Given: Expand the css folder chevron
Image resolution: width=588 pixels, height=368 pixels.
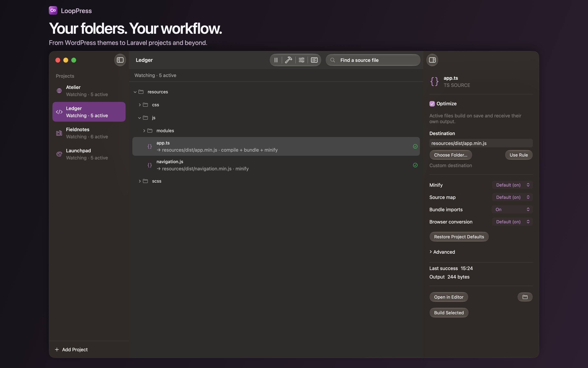Looking at the screenshot, I should pos(140,105).
